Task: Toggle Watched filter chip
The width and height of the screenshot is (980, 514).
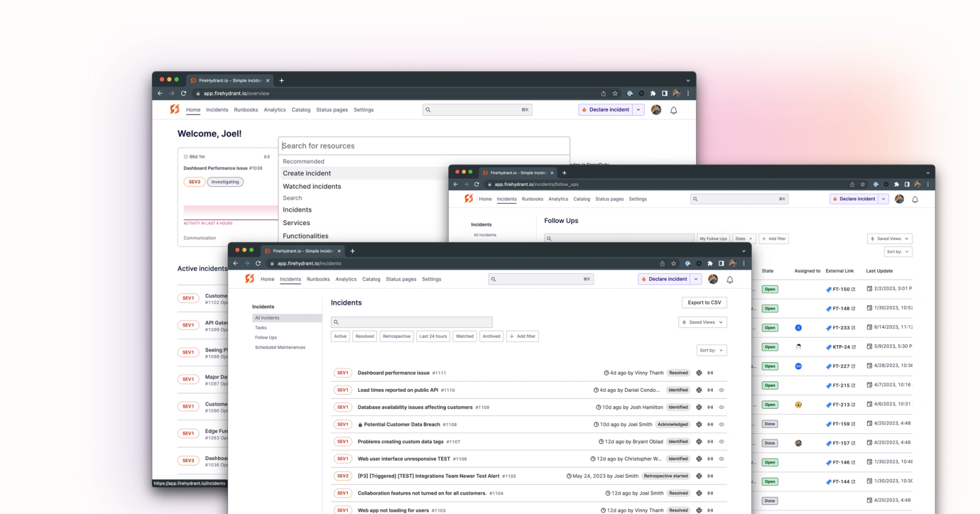Action: [x=465, y=336]
